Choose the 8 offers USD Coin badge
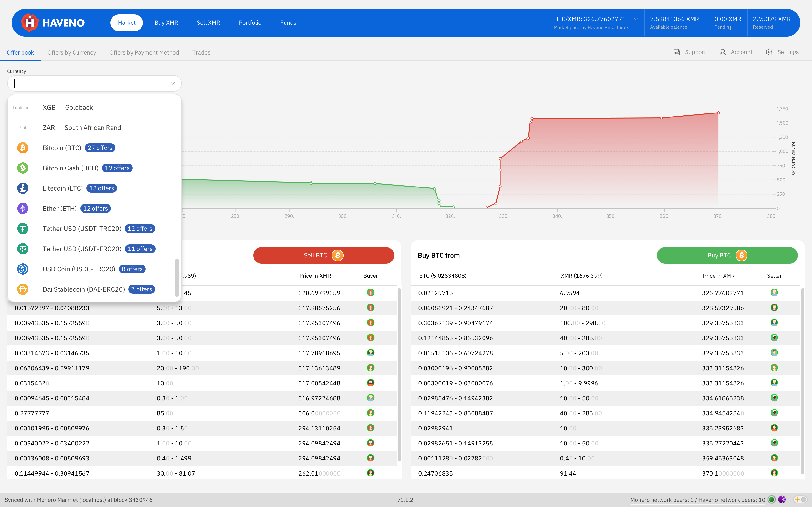The image size is (812, 507). click(x=132, y=269)
